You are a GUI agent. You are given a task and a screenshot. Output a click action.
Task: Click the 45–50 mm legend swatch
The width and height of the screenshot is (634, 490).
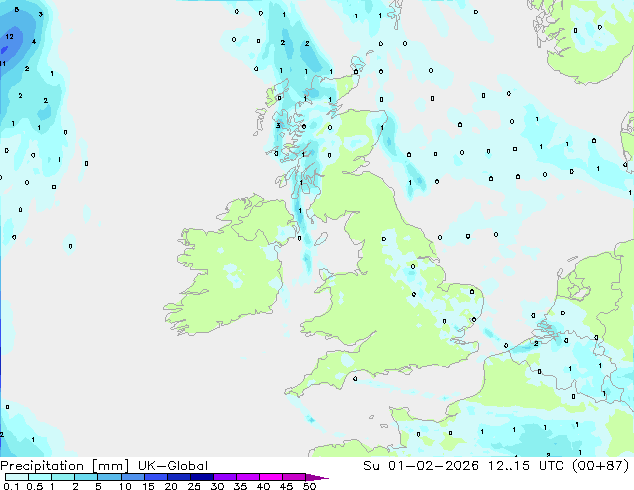pyautogui.click(x=294, y=477)
